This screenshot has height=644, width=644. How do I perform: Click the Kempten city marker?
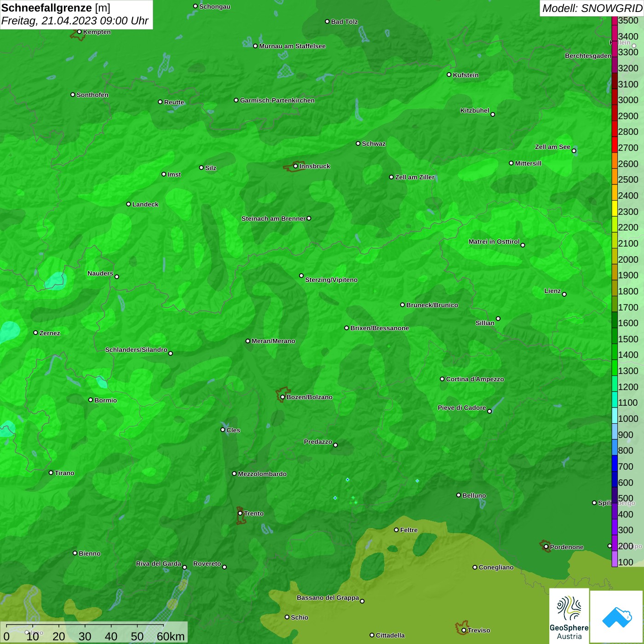pos(79,32)
